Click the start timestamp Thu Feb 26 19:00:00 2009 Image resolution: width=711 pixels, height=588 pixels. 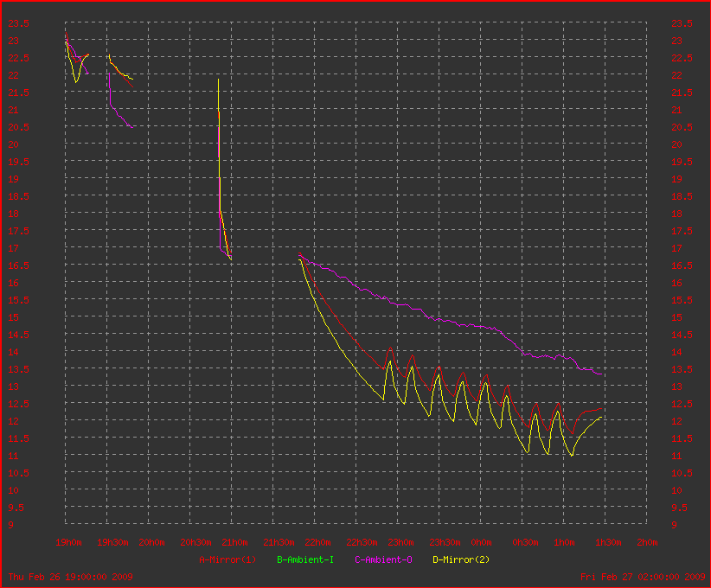coord(70,577)
